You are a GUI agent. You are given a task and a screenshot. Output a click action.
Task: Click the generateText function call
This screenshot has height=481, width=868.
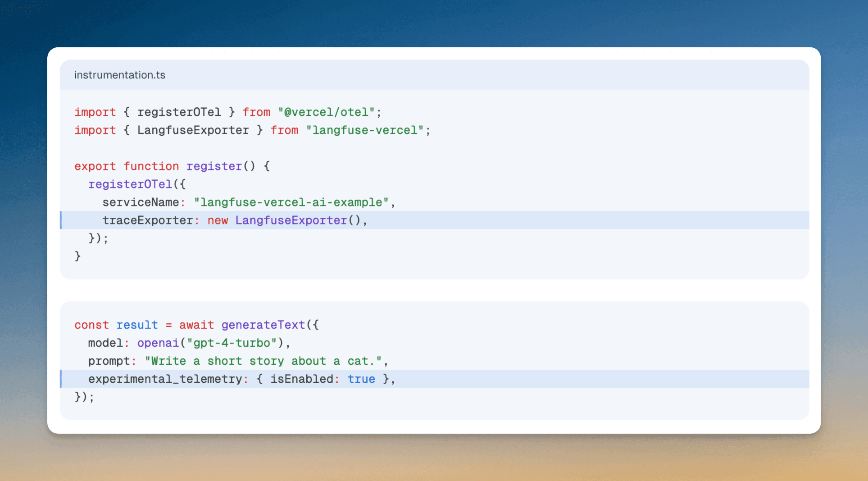(263, 325)
